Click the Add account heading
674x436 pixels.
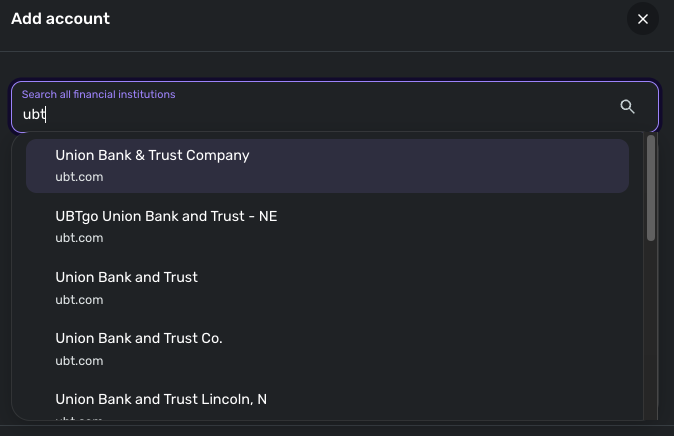[x=60, y=19]
